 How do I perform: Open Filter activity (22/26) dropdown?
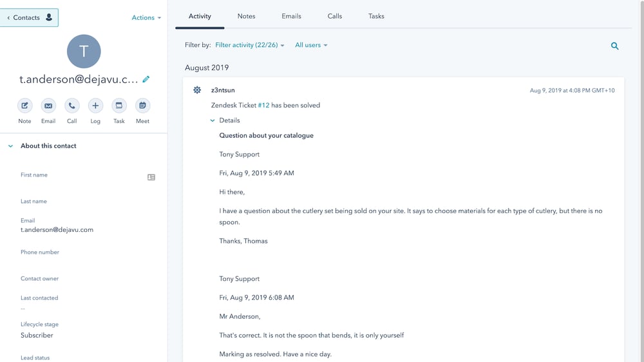coord(250,45)
